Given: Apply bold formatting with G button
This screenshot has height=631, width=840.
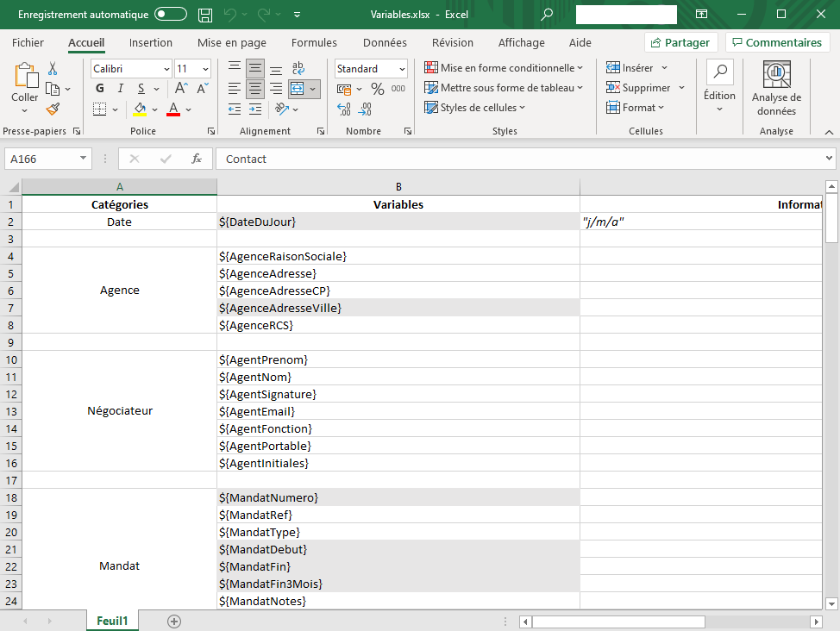Looking at the screenshot, I should pyautogui.click(x=100, y=88).
